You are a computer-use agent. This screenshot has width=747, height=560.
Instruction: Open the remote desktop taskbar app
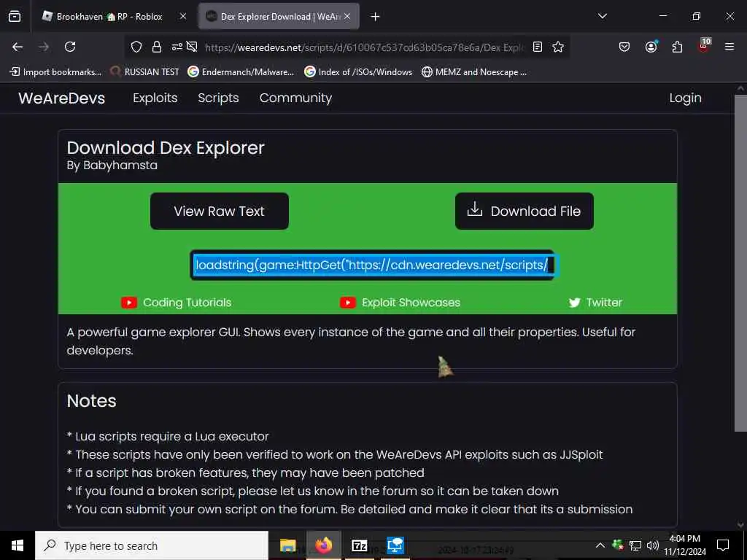pyautogui.click(x=395, y=545)
